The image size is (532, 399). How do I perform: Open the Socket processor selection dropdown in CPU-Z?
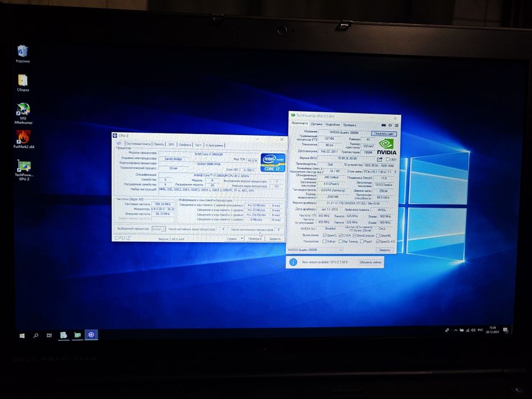[159, 229]
